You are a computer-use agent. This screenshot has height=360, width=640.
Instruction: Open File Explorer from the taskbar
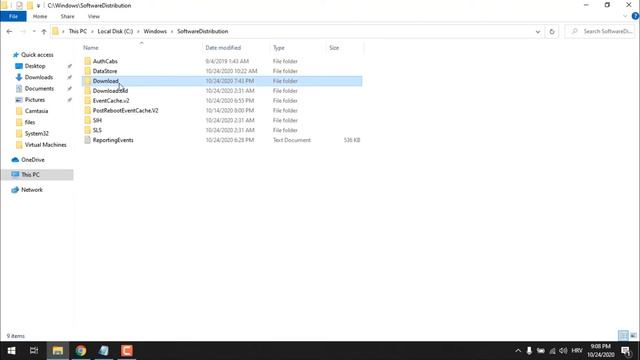pos(58,351)
